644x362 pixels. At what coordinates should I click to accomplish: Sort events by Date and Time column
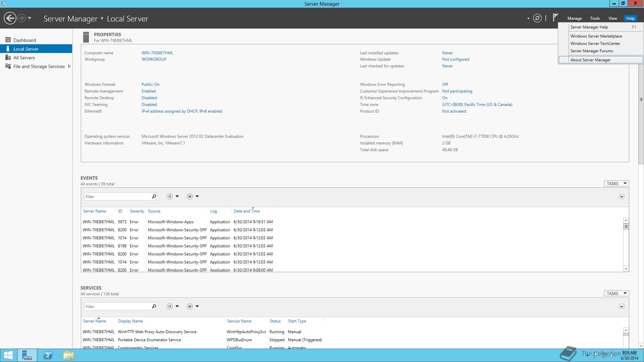(247, 211)
